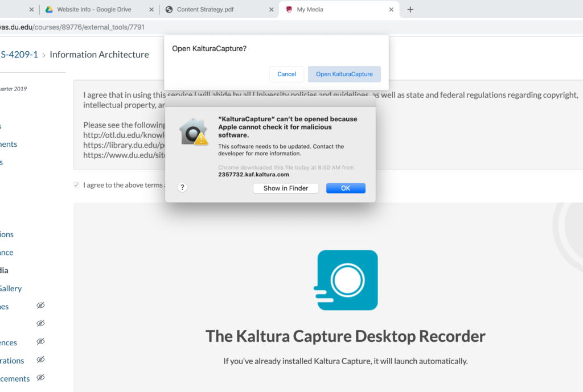Open the Information Architecture breadcrumb link
Viewport: 583px width, 392px height.
pos(99,55)
